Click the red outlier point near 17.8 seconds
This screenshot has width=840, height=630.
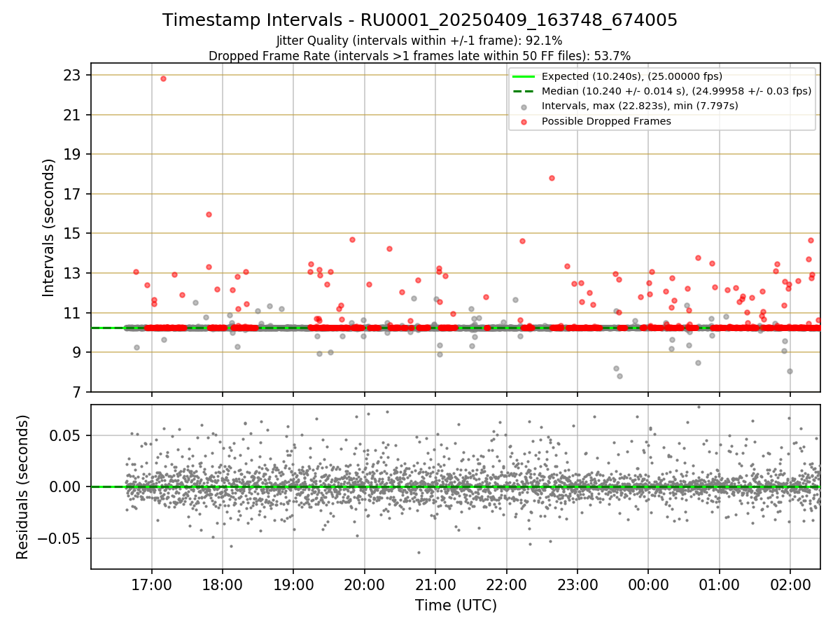tap(552, 178)
